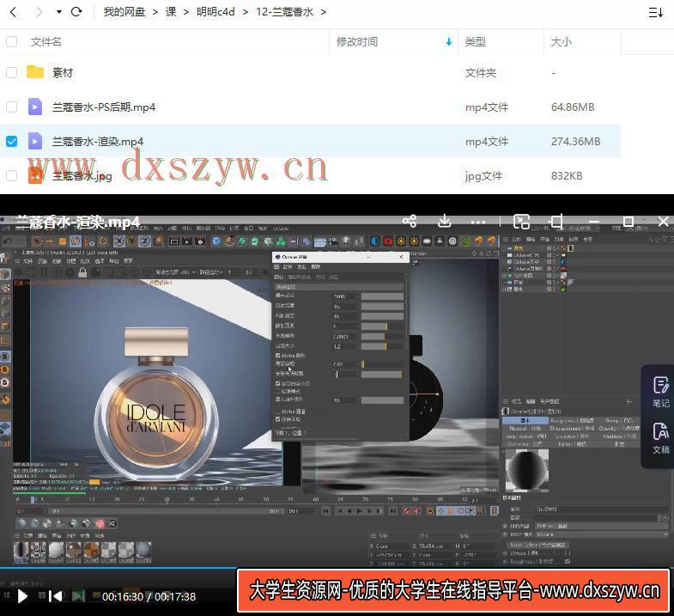Image resolution: width=674 pixels, height=616 pixels.
Task: Sort by the 大小 column header
Action: pyautogui.click(x=561, y=42)
